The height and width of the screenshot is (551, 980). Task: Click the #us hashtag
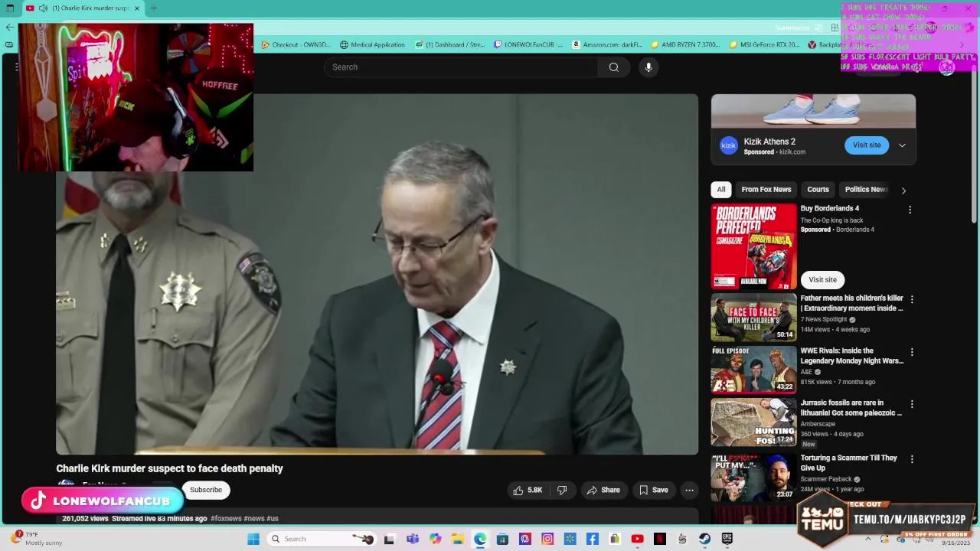[272, 518]
